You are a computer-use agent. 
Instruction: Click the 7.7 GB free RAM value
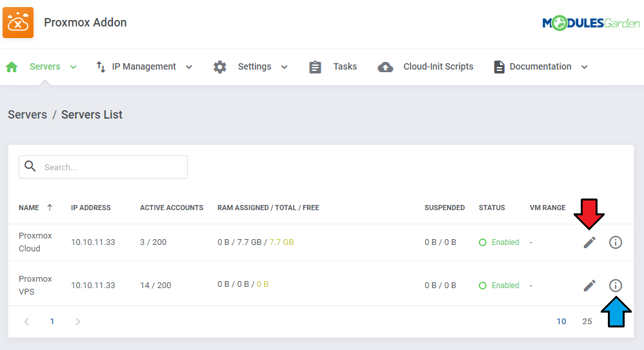coord(281,242)
